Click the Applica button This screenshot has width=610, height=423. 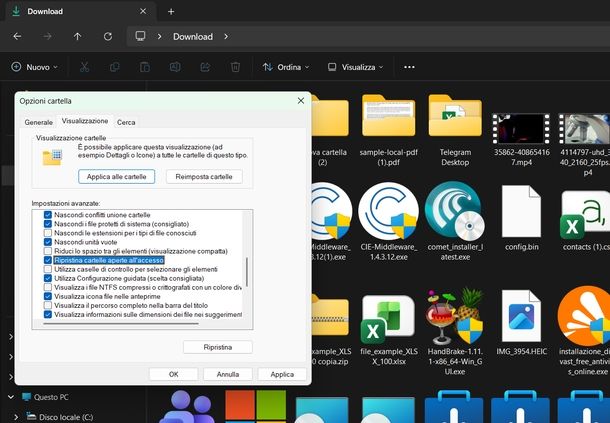[282, 374]
